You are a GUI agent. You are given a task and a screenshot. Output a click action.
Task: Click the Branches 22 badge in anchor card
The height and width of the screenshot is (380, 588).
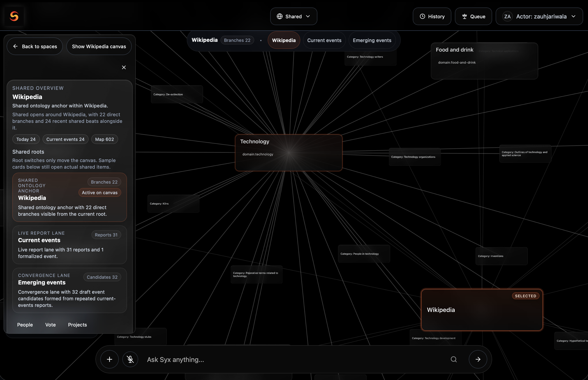(104, 182)
